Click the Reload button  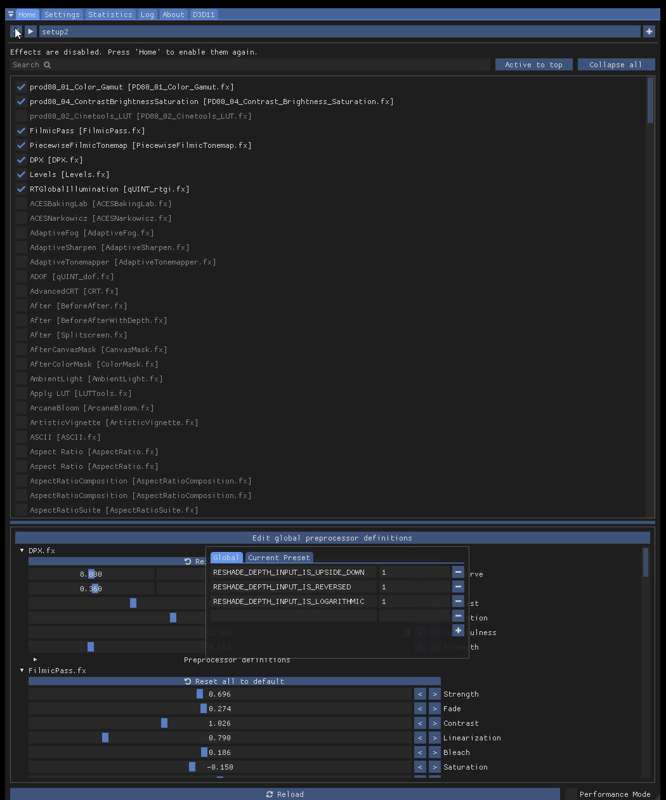click(x=285, y=794)
